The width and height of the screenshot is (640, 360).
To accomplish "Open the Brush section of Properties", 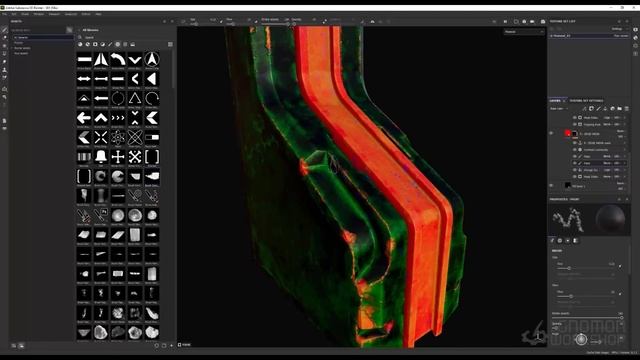I will point(552,241).
